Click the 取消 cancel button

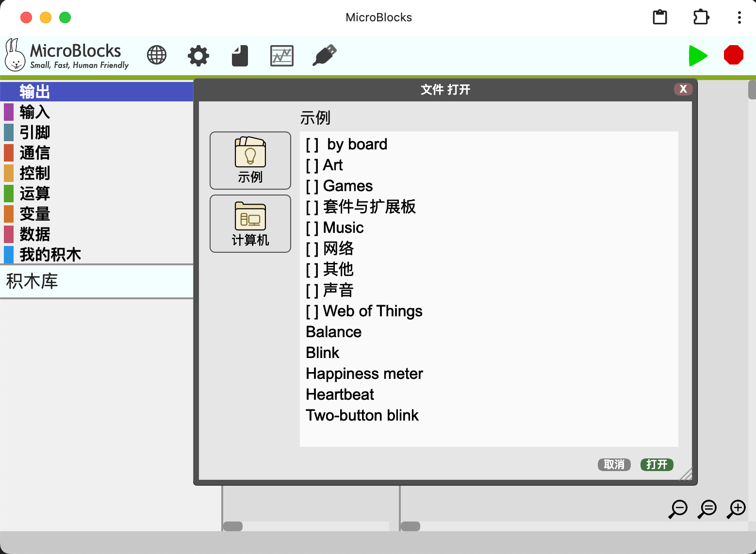click(x=614, y=465)
